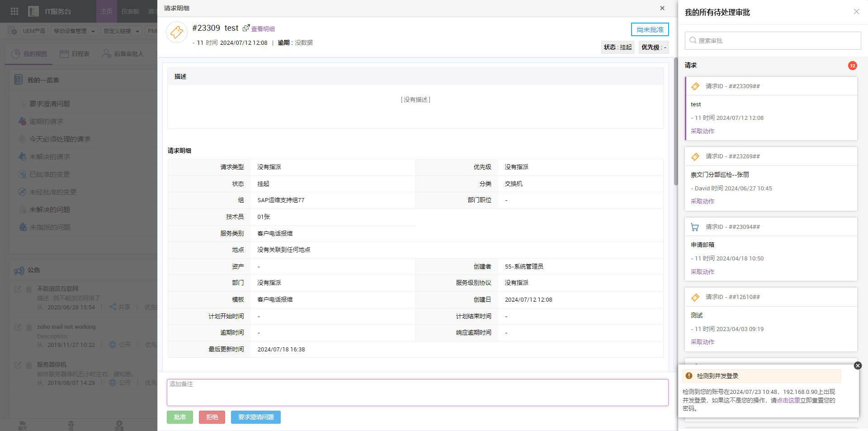The height and width of the screenshot is (431, 868).
Task: Close the pending approvals side panel
Action: 856,12
